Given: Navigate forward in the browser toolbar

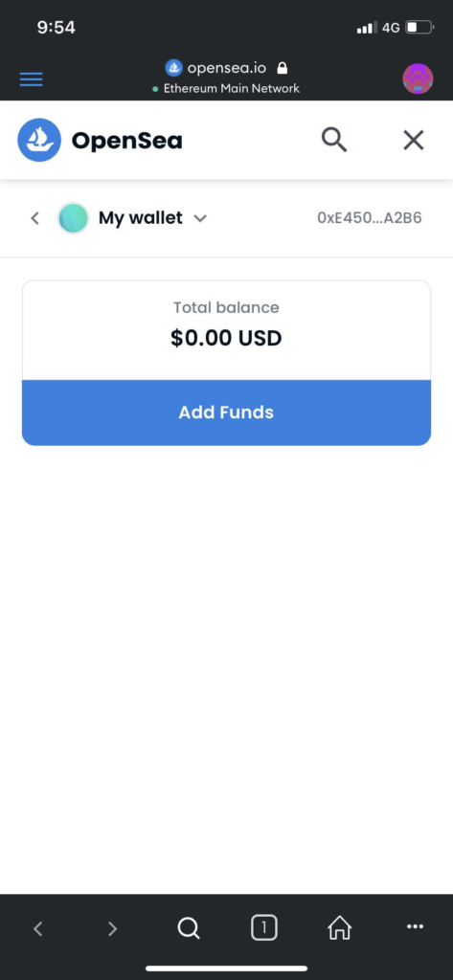Looking at the screenshot, I should coord(113,928).
